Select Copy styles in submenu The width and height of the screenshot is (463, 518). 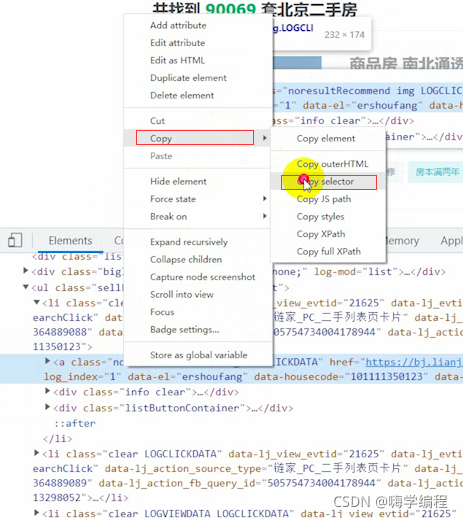[x=320, y=216]
